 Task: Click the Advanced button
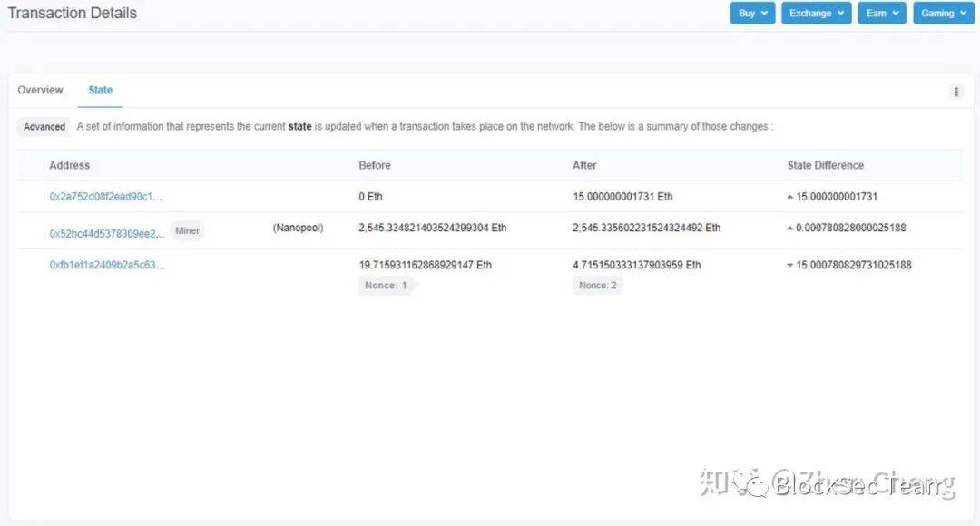tap(44, 127)
